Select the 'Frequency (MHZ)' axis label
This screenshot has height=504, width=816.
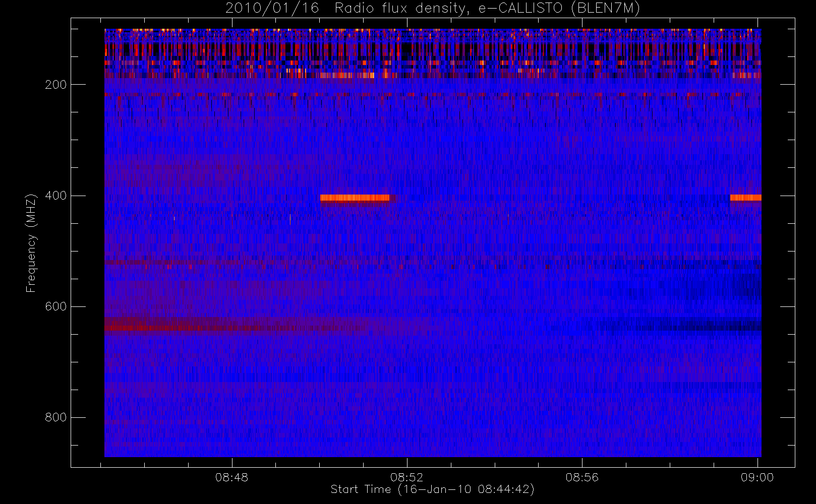pyautogui.click(x=31, y=243)
